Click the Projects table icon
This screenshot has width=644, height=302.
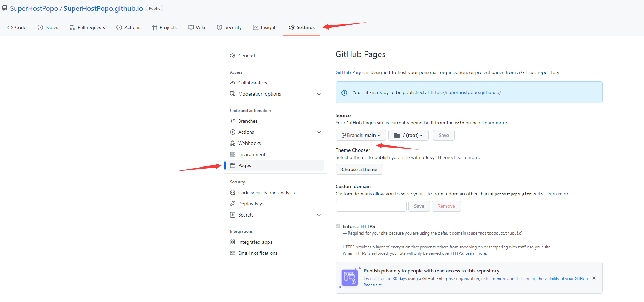click(x=154, y=27)
